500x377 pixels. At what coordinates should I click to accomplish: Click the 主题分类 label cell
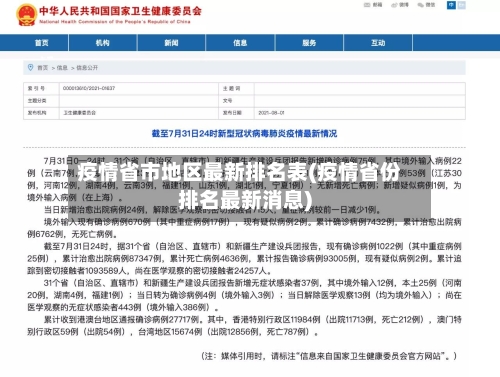tap(42, 101)
